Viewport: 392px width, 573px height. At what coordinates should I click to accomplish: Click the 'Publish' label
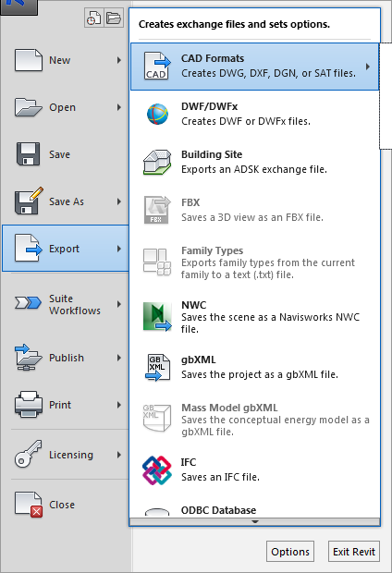click(67, 358)
